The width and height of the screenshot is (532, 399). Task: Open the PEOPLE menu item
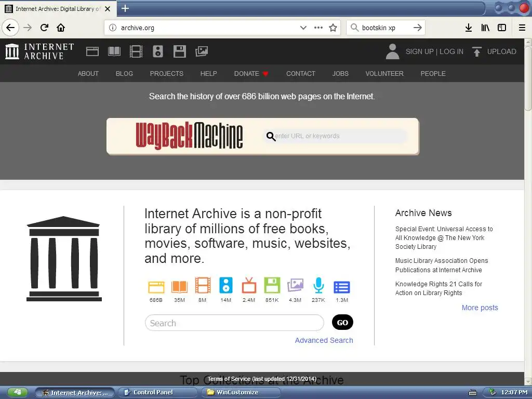pyautogui.click(x=433, y=73)
